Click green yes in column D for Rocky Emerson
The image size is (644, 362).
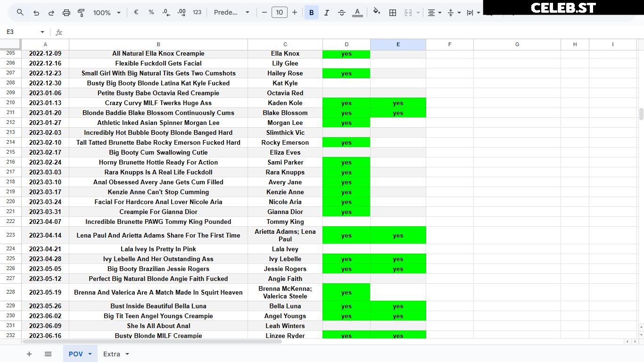tap(347, 142)
